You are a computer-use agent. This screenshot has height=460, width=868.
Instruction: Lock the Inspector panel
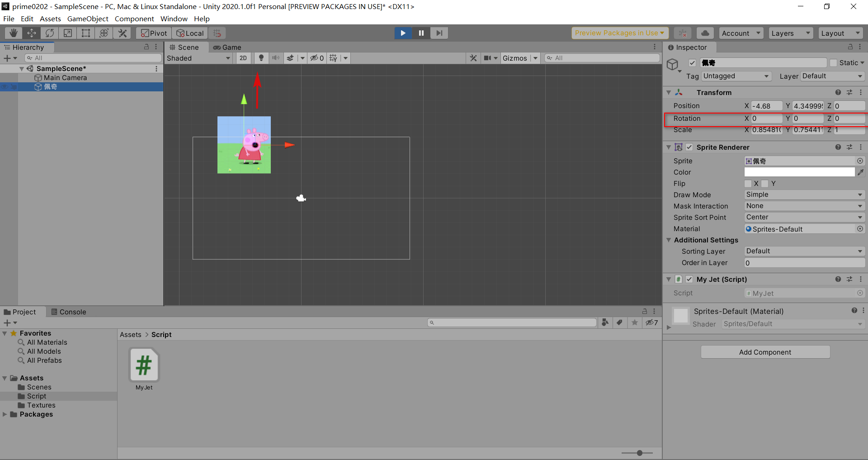coord(850,47)
